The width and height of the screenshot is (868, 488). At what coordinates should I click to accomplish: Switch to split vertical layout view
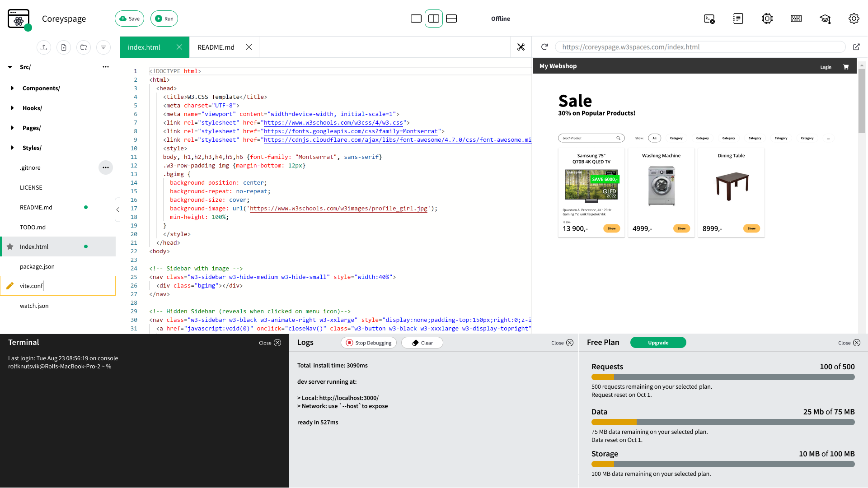click(434, 19)
